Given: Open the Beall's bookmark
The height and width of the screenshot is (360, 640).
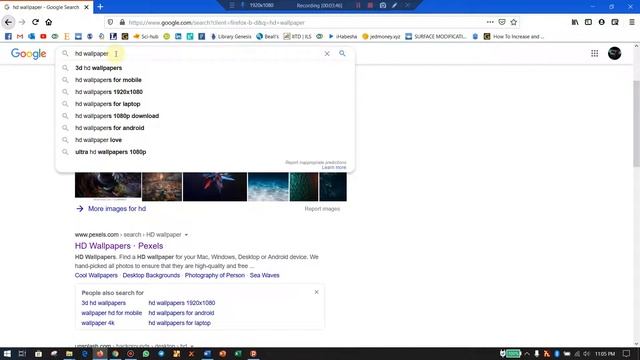Looking at the screenshot, I should tap(267, 36).
